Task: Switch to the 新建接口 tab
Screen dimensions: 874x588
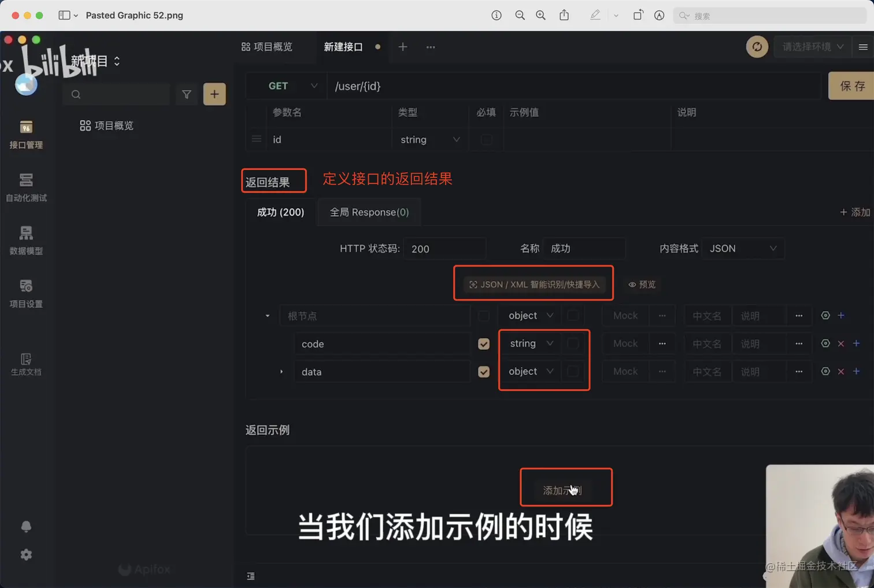Action: point(343,47)
